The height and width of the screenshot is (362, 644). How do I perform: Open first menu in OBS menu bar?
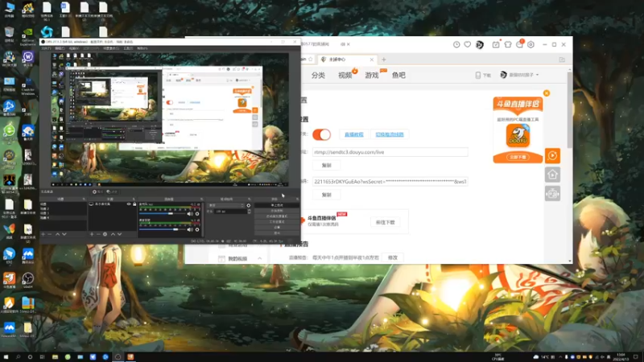point(47,48)
